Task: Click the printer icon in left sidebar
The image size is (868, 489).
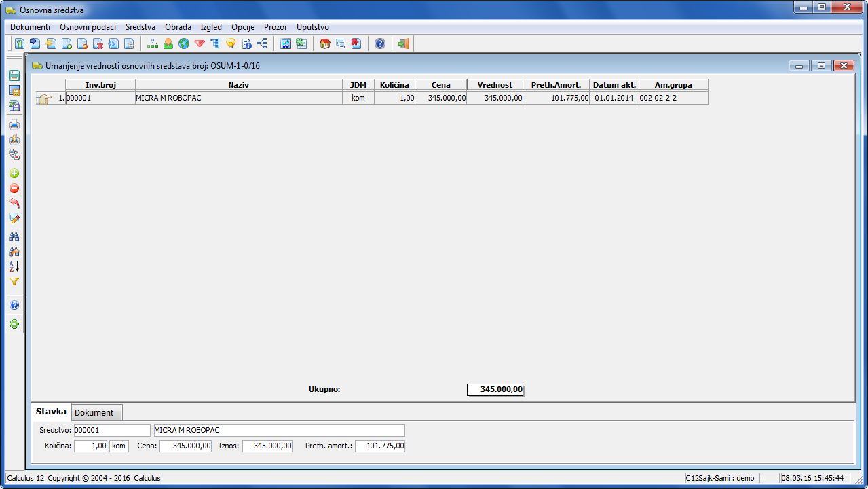Action: pyautogui.click(x=14, y=124)
